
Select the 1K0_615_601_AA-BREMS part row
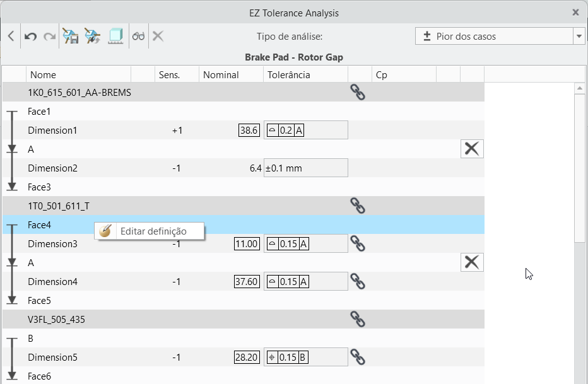click(244, 92)
